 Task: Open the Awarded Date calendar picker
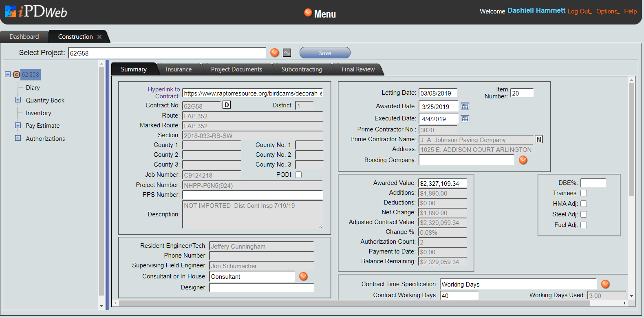465,107
